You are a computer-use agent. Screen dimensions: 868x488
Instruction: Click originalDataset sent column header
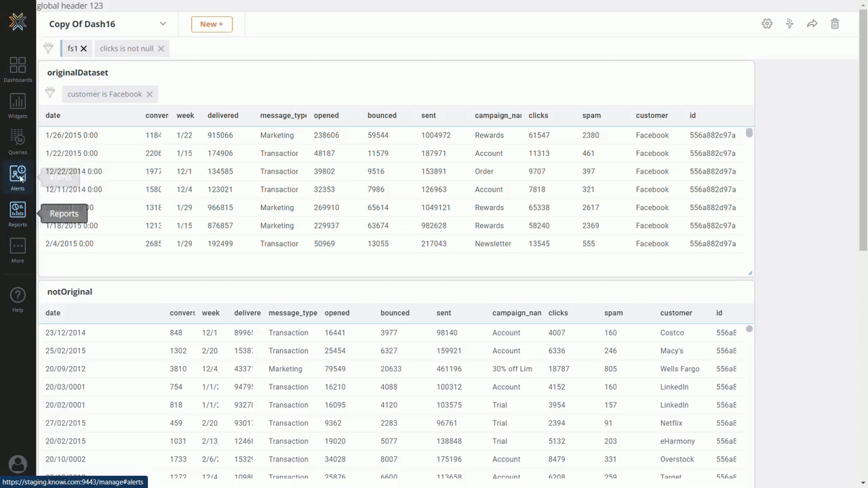pos(429,115)
